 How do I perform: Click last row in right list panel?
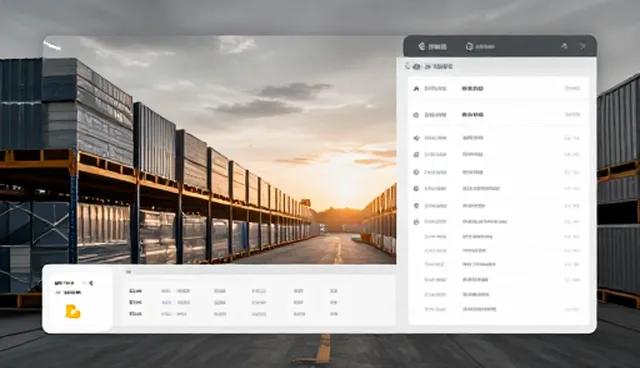point(498,309)
